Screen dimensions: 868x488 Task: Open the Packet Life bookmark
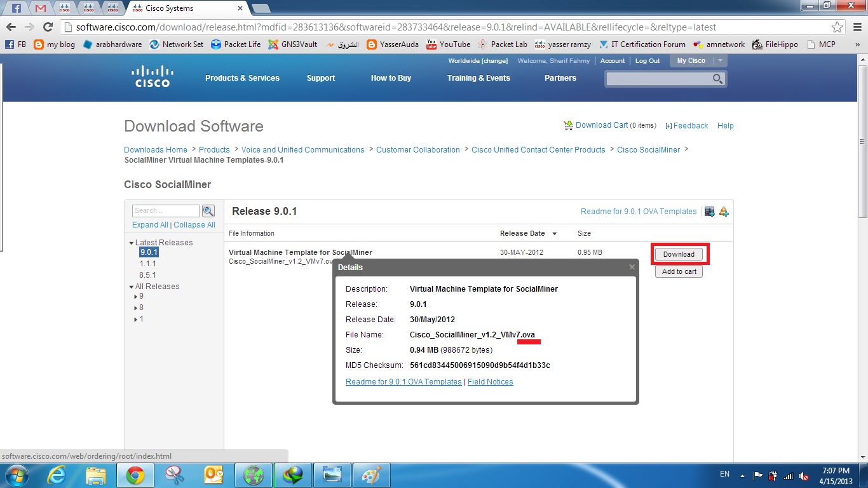coord(236,44)
